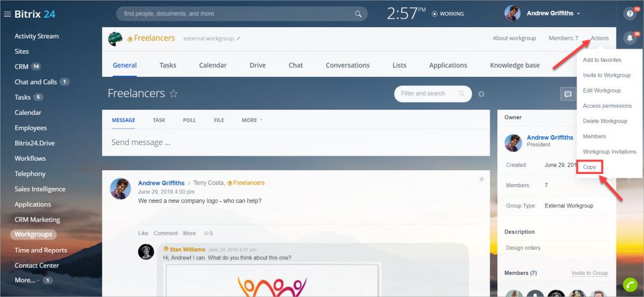Click the green phone call button
Image resolution: width=644 pixels, height=297 pixels.
[630, 284]
